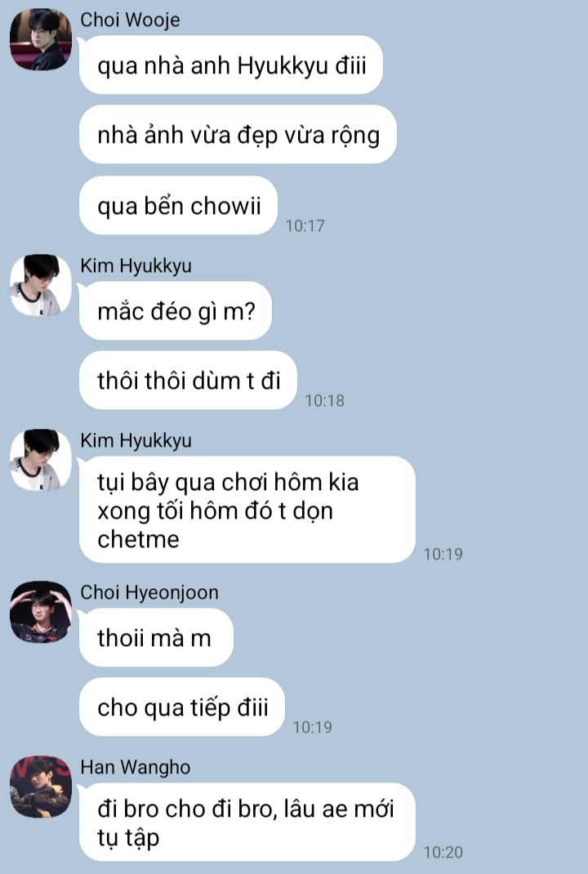
Task: Open Han Wangho's profile avatar
Action: pos(41,787)
